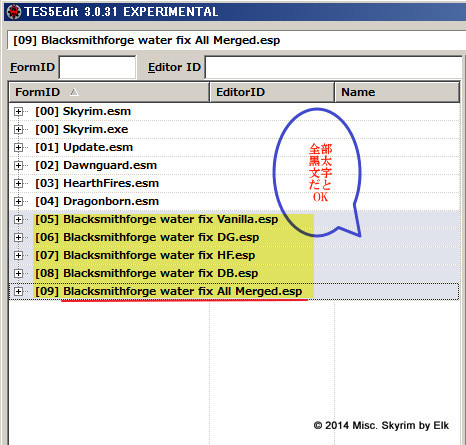Sort by the Name column header
The height and width of the screenshot is (445, 466).
tap(397, 92)
